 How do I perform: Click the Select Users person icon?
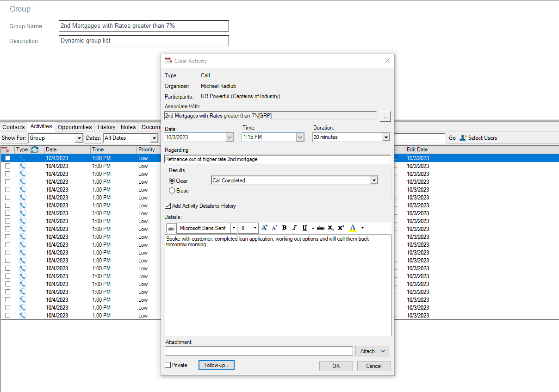463,137
